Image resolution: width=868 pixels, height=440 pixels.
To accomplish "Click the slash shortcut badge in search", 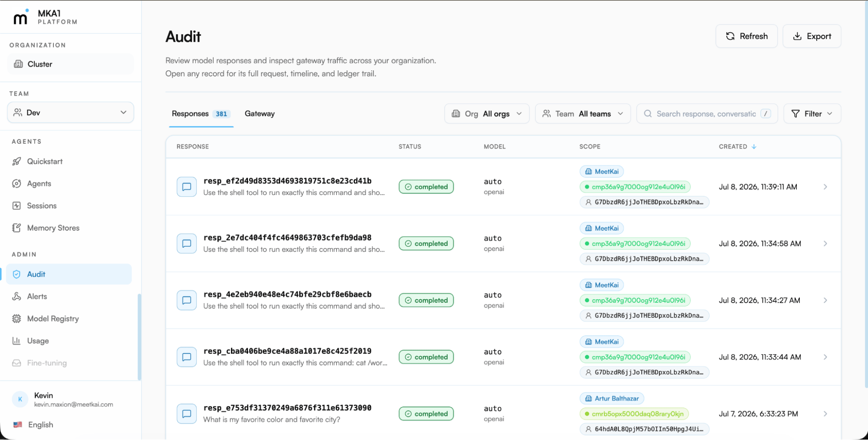I will pyautogui.click(x=766, y=114).
